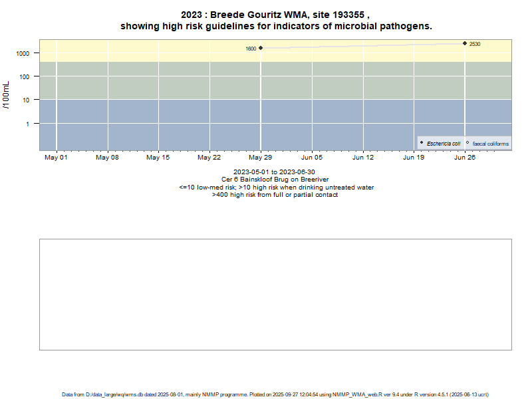Click inside the empty lower plot box
The image size is (532, 399).
(275, 294)
